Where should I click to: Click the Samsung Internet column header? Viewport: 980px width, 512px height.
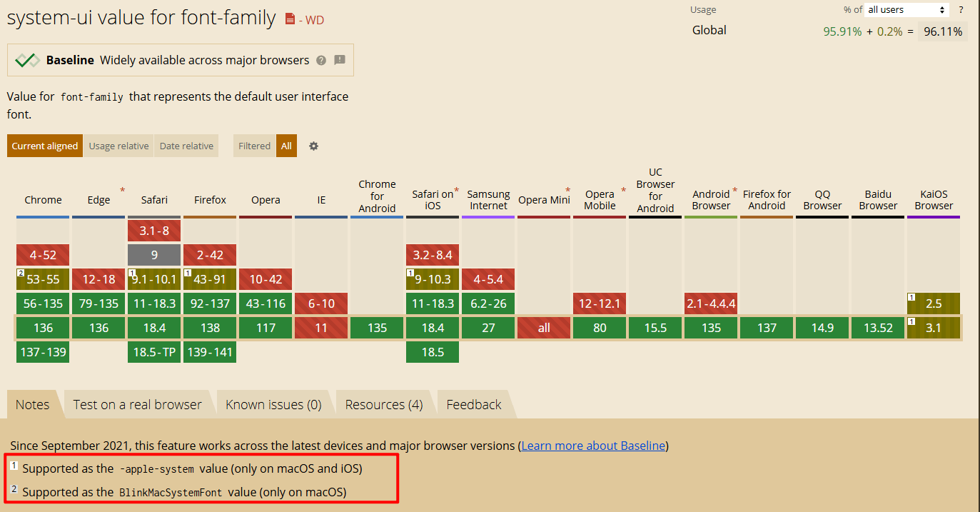click(x=488, y=200)
